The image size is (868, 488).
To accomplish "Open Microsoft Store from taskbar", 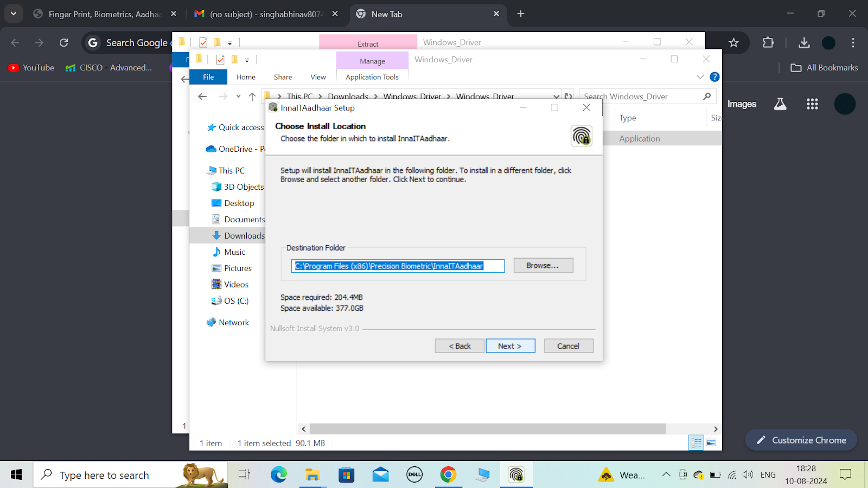I will pos(346,475).
